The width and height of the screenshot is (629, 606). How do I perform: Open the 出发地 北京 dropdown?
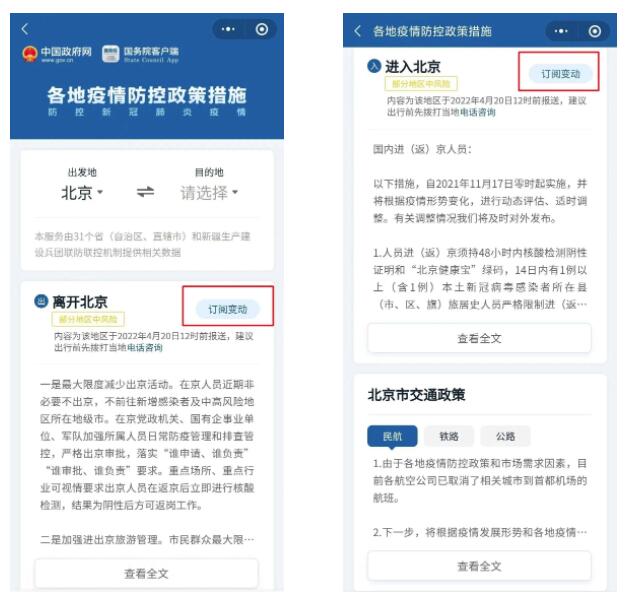[x=82, y=193]
